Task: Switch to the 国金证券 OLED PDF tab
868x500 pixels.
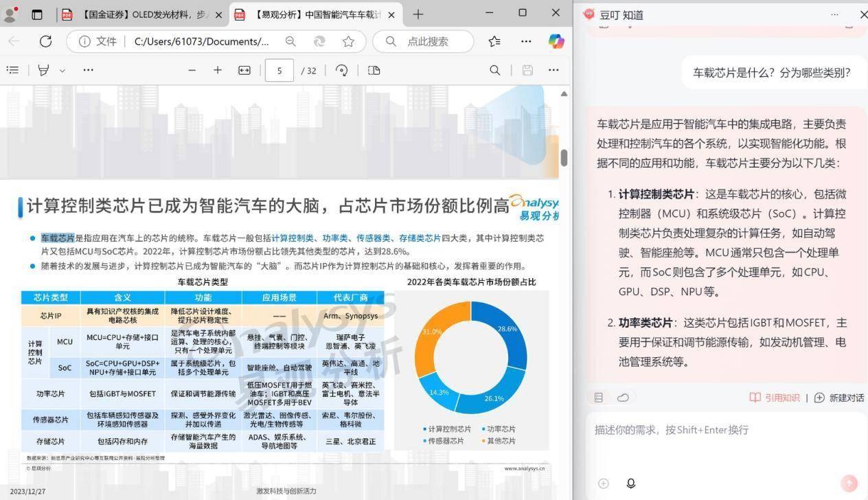Action: (x=143, y=14)
